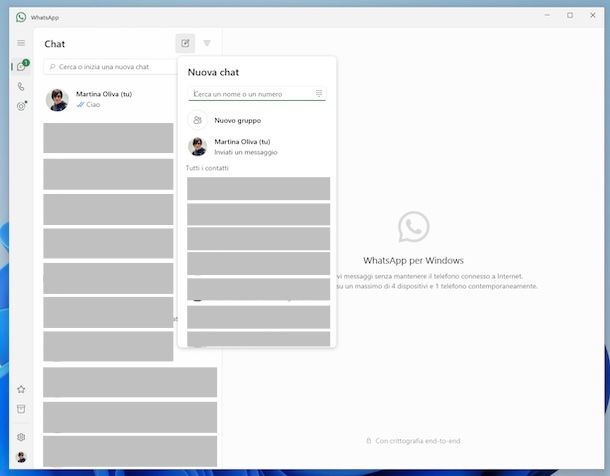
Task: Click the new chat compose icon
Action: point(185,43)
